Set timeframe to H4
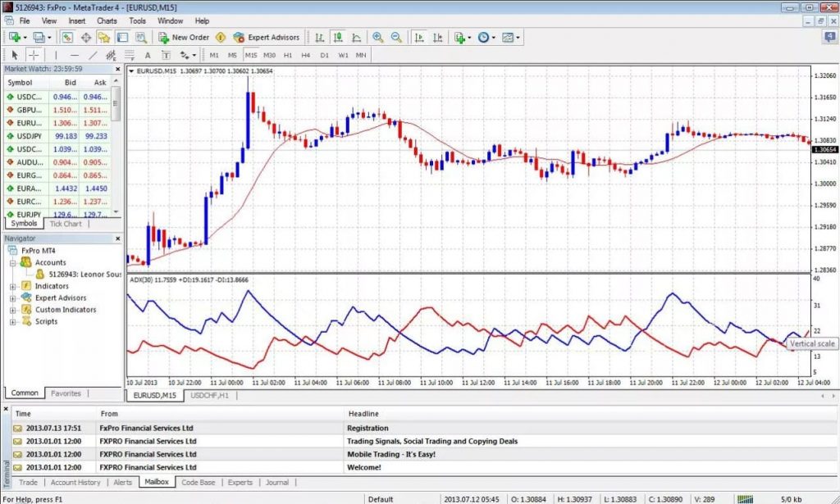The height and width of the screenshot is (504, 840). (306, 55)
